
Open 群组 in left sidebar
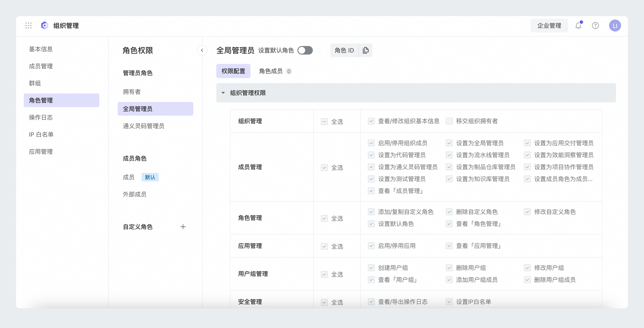[x=61, y=83]
